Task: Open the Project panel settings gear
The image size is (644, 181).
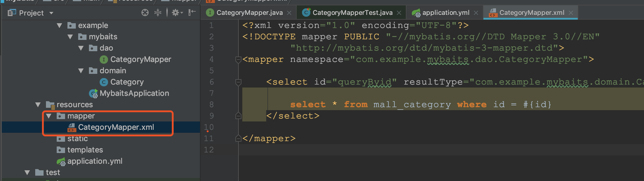Action: [177, 13]
